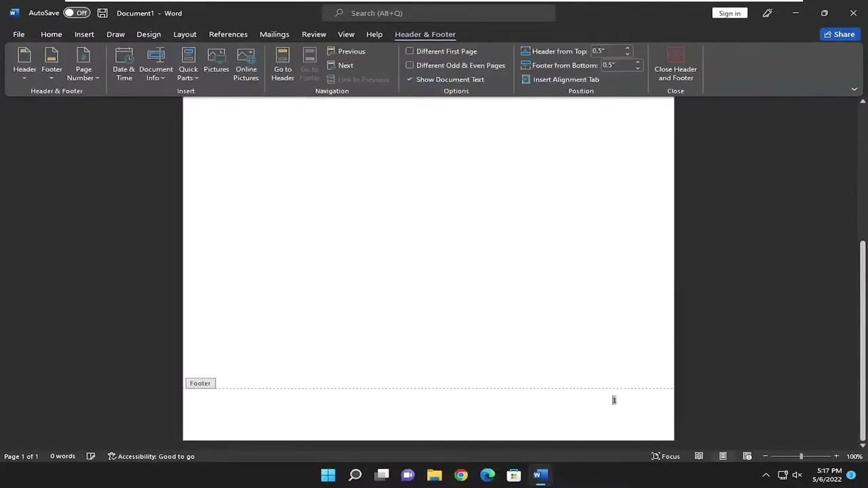Image resolution: width=868 pixels, height=488 pixels.
Task: Edit the Header from Top value
Action: click(607, 51)
